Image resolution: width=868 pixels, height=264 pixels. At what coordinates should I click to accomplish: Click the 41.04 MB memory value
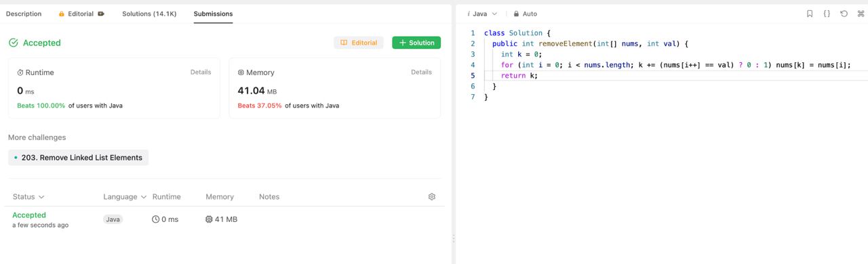point(257,91)
